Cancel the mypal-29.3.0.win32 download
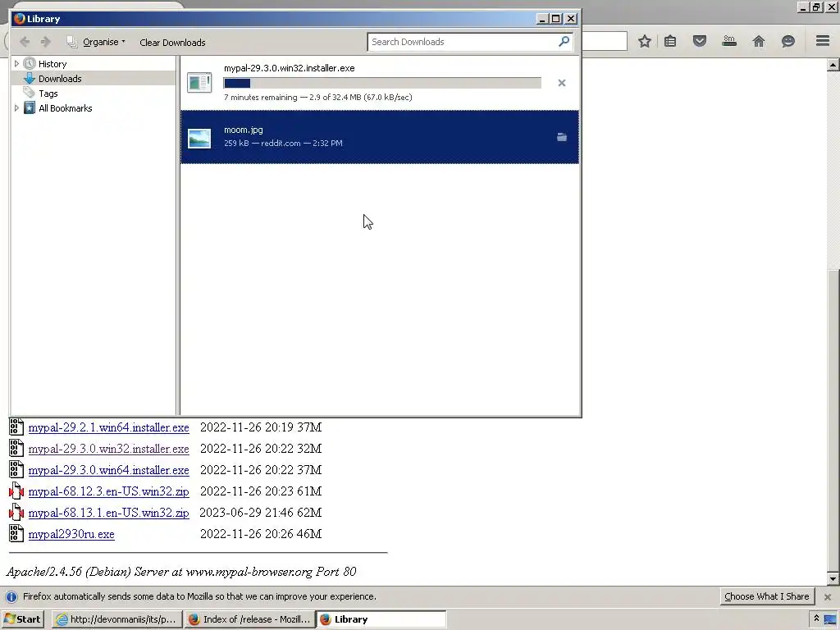Viewport: 840px width, 630px height. pyautogui.click(x=561, y=83)
